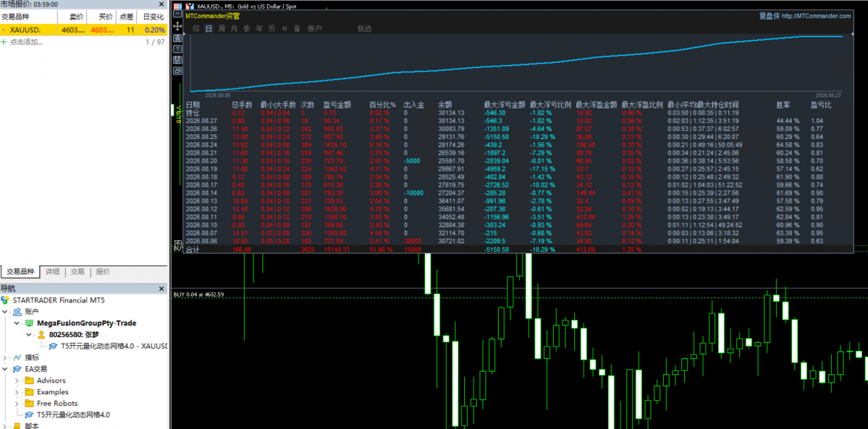
Task: Click the chart icon before the XAUUSD., M5 title
Action: 190,7
